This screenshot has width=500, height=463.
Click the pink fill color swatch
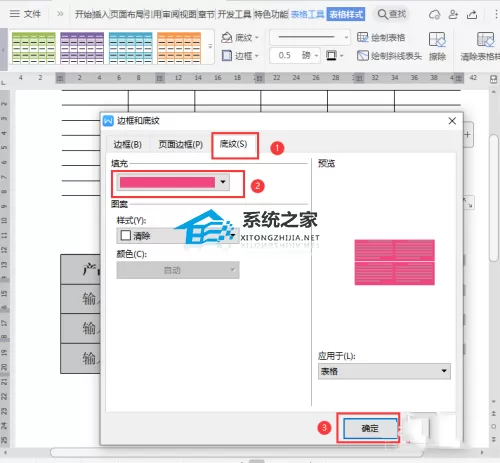pyautogui.click(x=167, y=182)
